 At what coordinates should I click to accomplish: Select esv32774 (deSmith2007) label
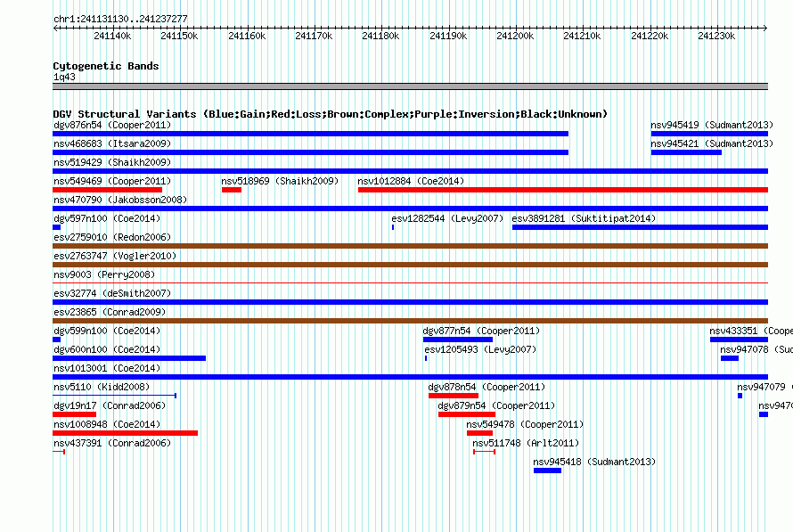click(112, 293)
